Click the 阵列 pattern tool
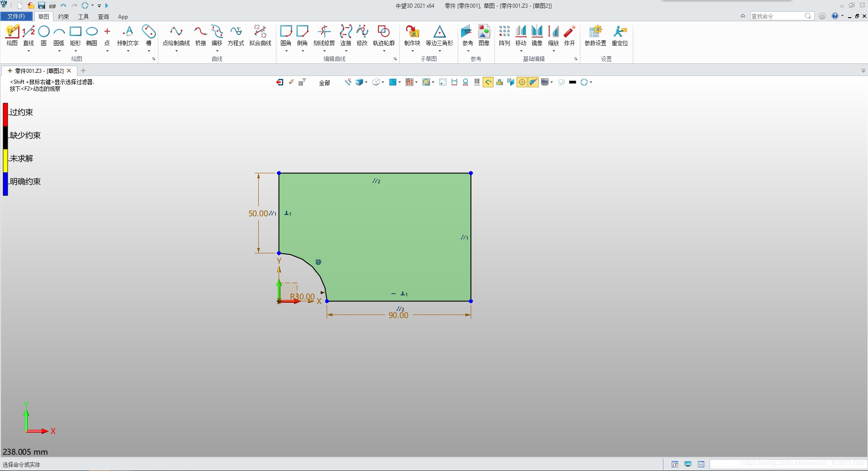868x471 pixels. click(505, 35)
